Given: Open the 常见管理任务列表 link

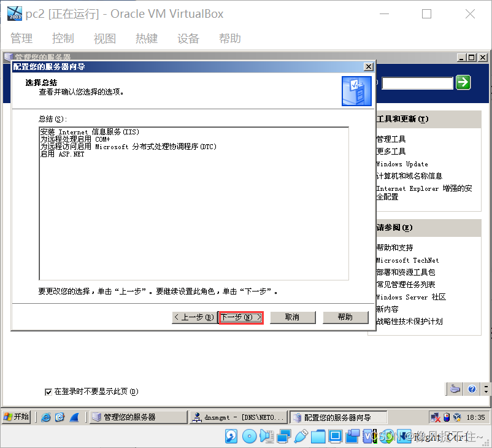Looking at the screenshot, I should tap(406, 284).
